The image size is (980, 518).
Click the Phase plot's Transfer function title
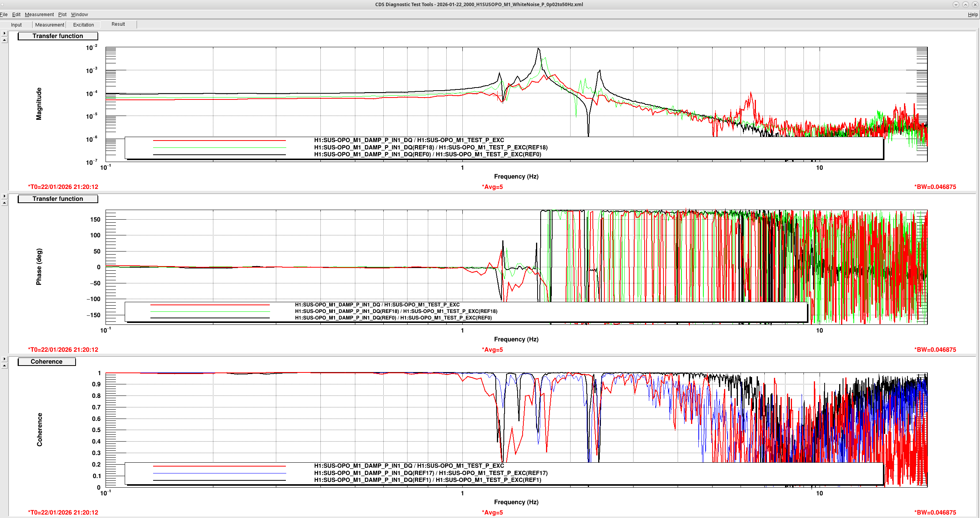click(58, 199)
